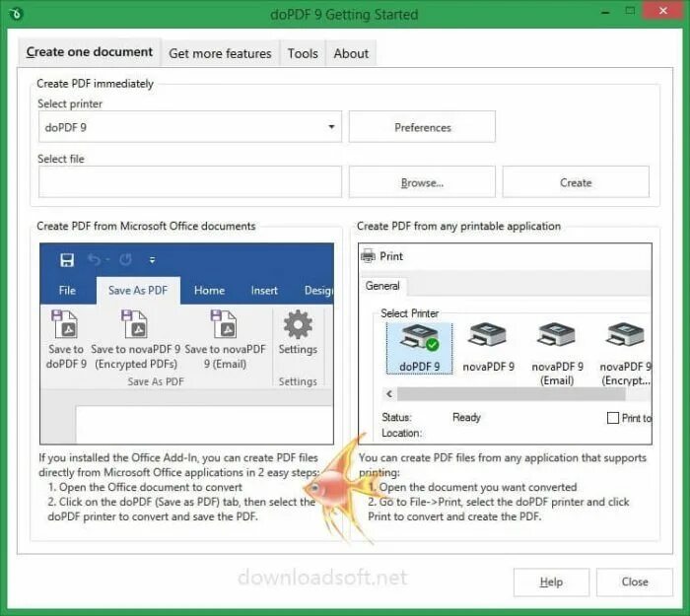Switch to Create one document tab
The image size is (690, 616).
(x=90, y=52)
